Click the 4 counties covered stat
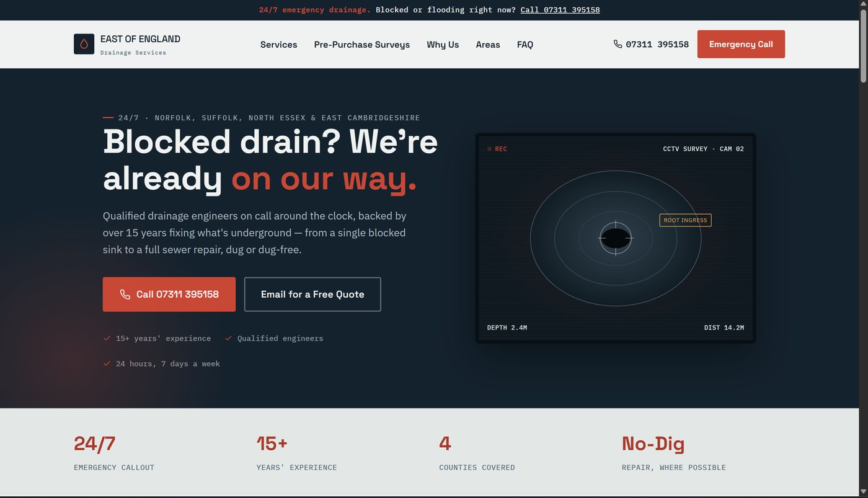This screenshot has width=868, height=498. (x=477, y=453)
